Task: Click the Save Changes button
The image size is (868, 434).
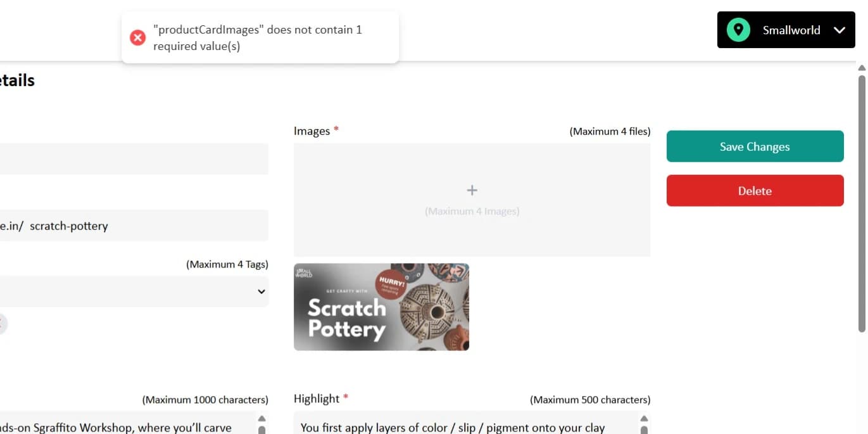Action: pos(755,146)
